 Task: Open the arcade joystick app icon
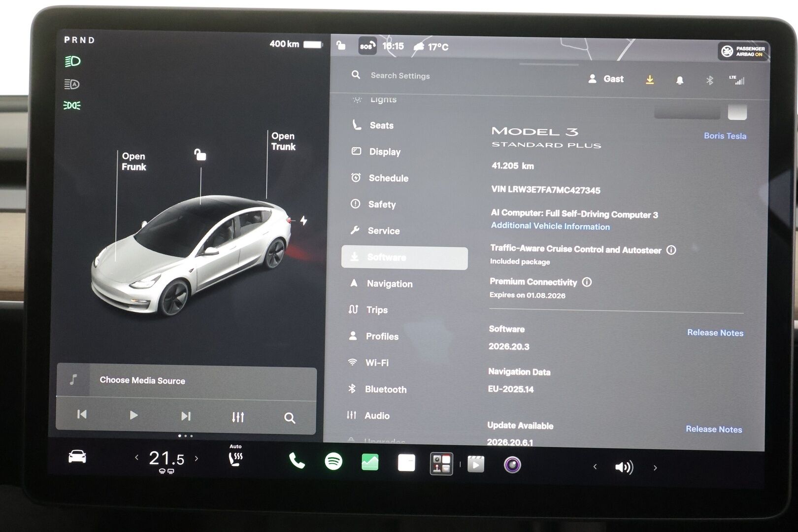pyautogui.click(x=441, y=464)
